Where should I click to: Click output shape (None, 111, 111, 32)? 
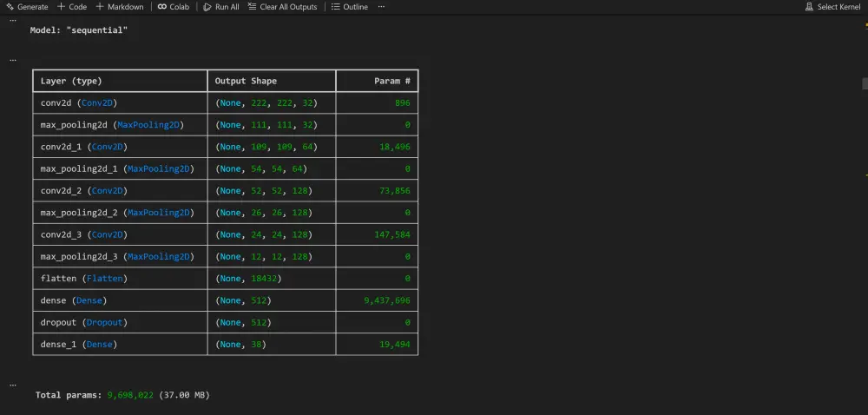pos(266,125)
